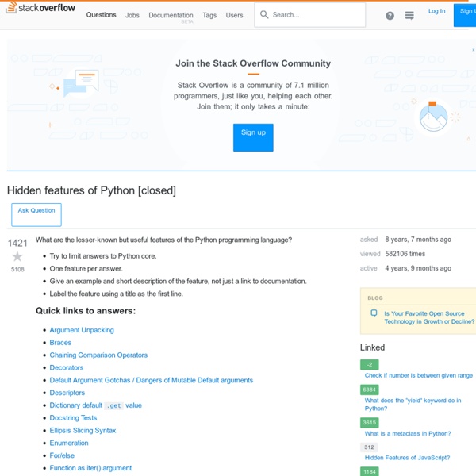Click the blog post speech bubble icon
The image size is (476, 476).
tap(374, 313)
